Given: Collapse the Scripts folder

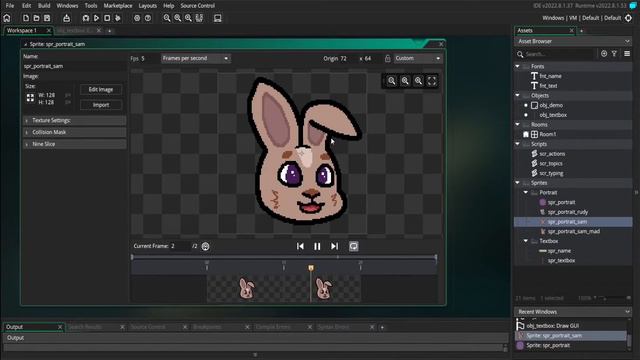Looking at the screenshot, I should (x=518, y=144).
